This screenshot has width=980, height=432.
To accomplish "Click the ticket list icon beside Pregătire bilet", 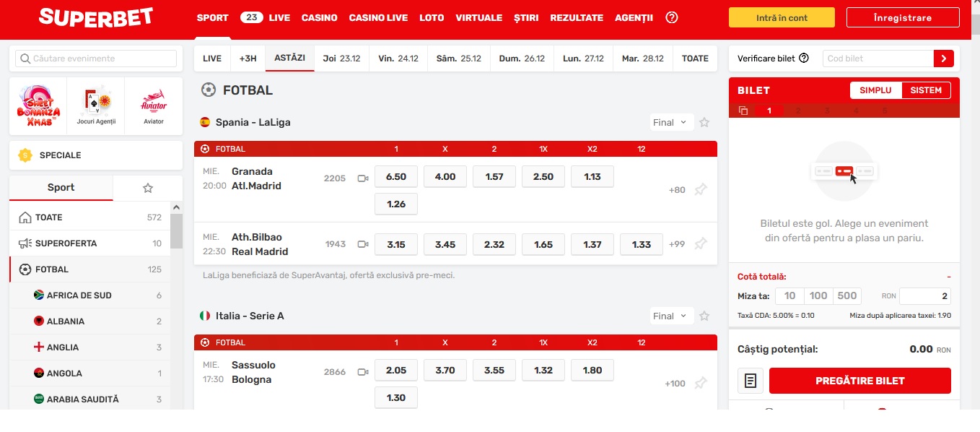I will point(751,381).
